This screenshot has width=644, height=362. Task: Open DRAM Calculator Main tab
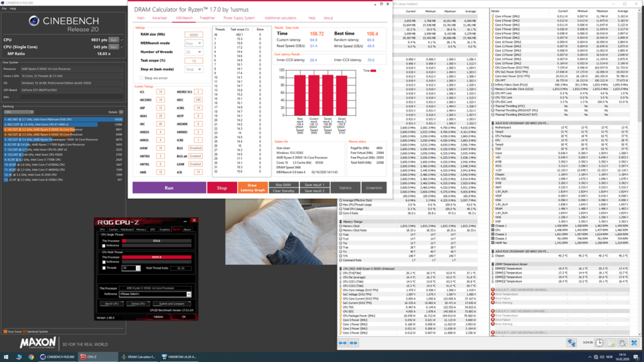click(140, 18)
